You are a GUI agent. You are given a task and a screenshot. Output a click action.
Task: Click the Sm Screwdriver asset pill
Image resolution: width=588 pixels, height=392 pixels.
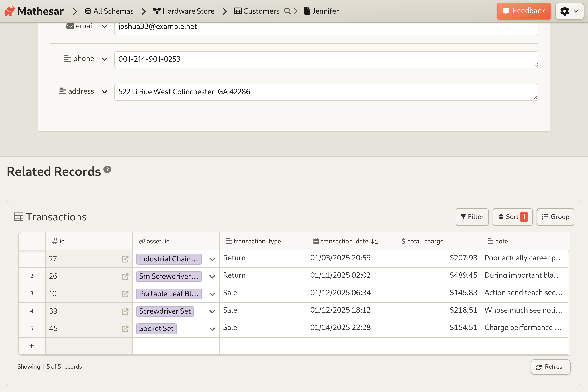(169, 277)
